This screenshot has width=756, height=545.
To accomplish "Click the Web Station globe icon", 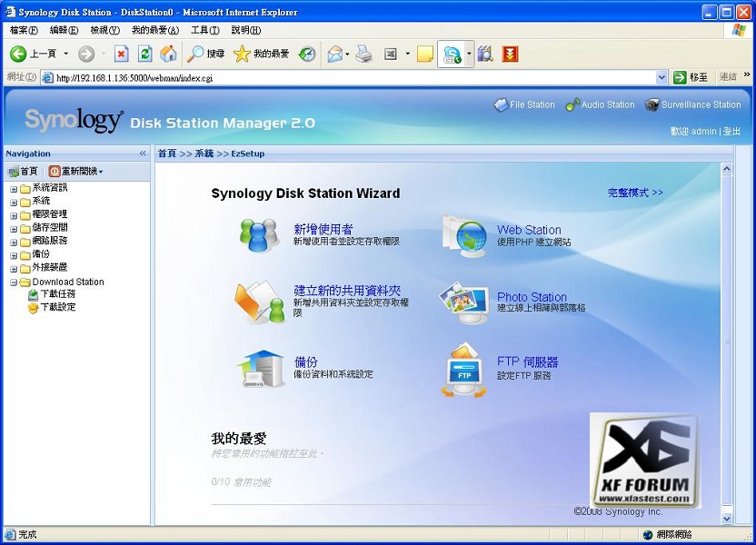I will click(x=464, y=236).
